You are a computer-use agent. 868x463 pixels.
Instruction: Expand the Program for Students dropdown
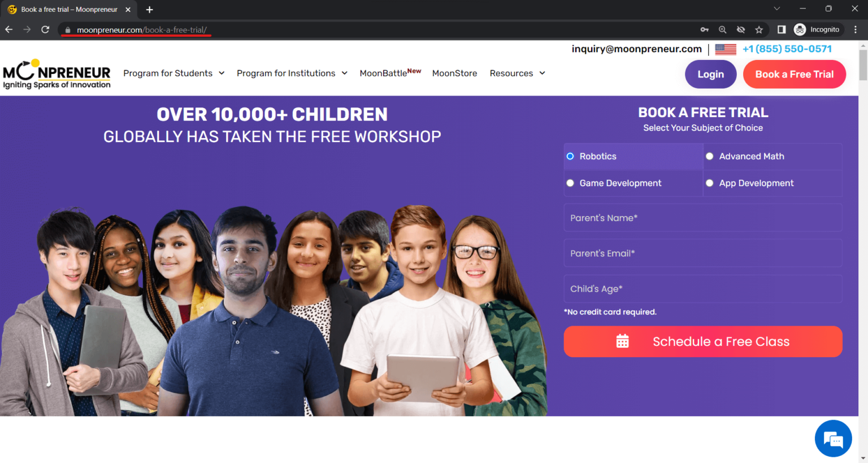174,73
